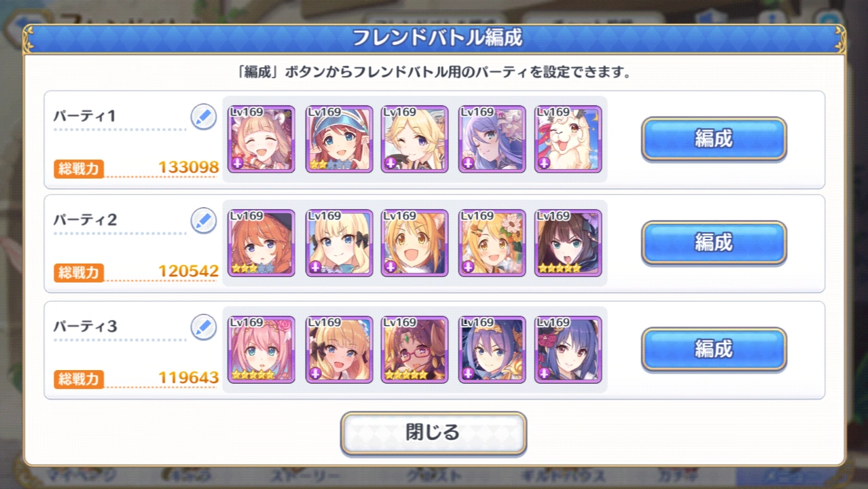Select the first smiling character in パーティ1
The width and height of the screenshot is (868, 489).
point(261,139)
